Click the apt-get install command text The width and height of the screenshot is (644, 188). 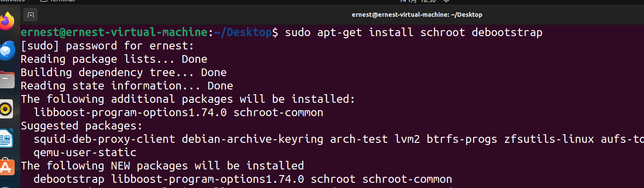(413, 32)
